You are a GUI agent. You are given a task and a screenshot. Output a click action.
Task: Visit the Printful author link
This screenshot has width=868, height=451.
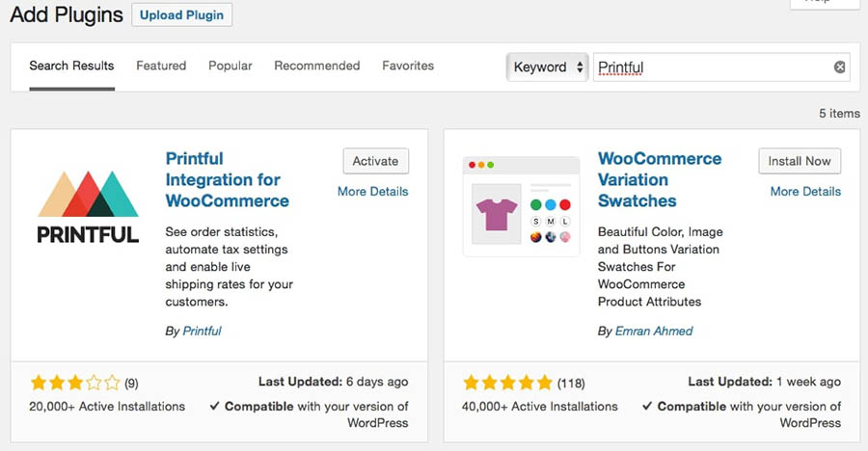coord(203,331)
